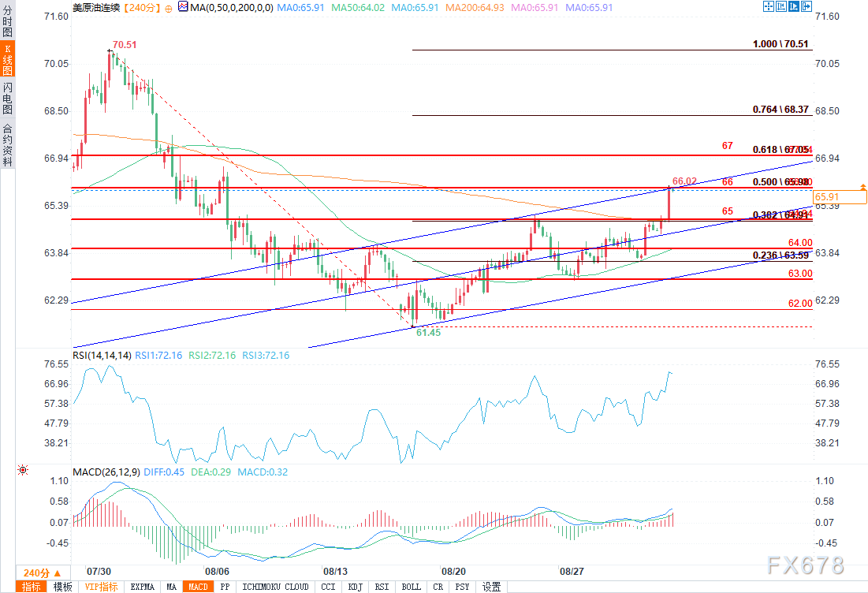This screenshot has height=593, width=868.
Task: Open the 闪电图 side tab
Action: pyautogui.click(x=7, y=98)
